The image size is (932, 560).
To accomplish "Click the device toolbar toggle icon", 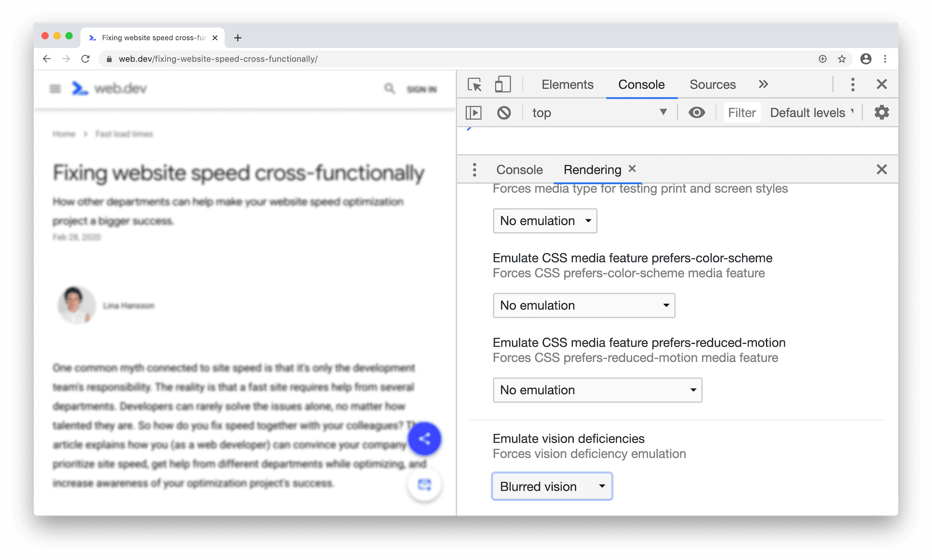I will click(503, 84).
